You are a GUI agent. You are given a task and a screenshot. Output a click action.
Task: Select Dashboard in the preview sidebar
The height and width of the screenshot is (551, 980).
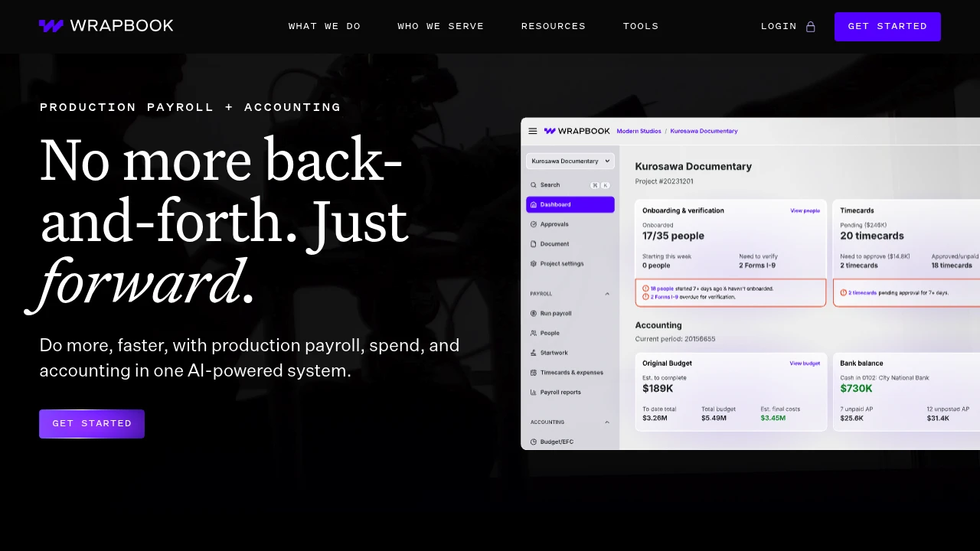pos(570,205)
